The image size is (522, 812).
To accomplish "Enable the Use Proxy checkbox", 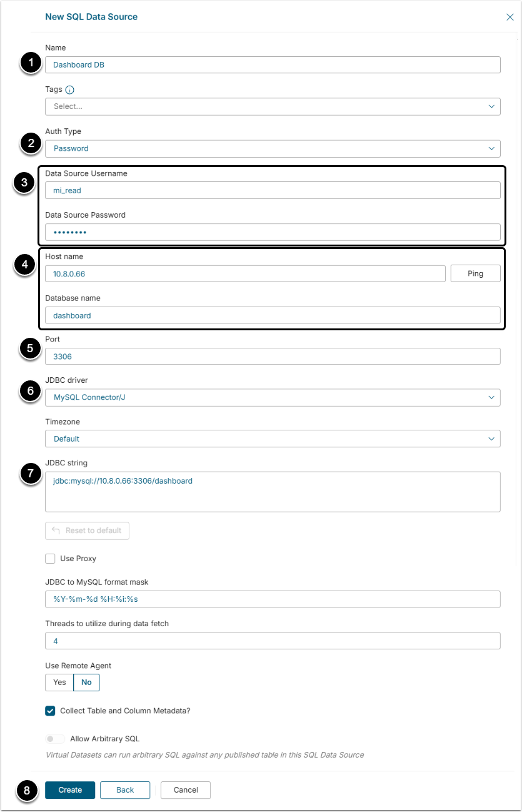I will (x=51, y=558).
